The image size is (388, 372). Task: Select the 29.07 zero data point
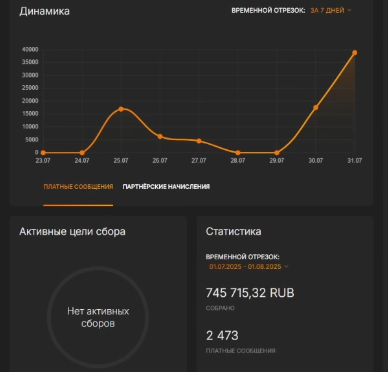(x=277, y=153)
